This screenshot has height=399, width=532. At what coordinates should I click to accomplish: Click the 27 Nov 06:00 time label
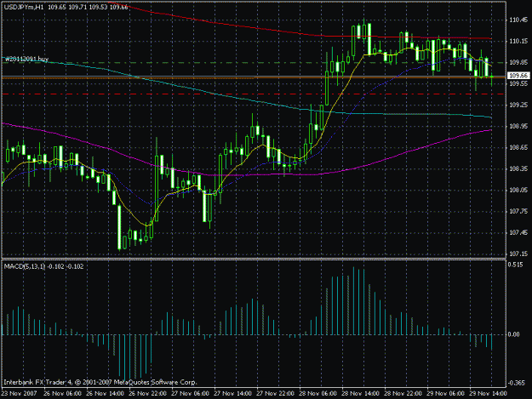click(x=190, y=394)
